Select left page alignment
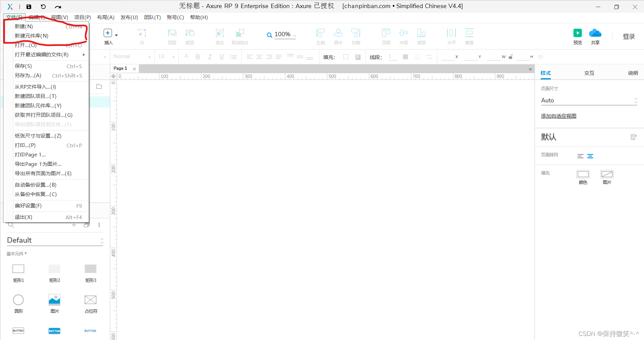 pyautogui.click(x=581, y=156)
